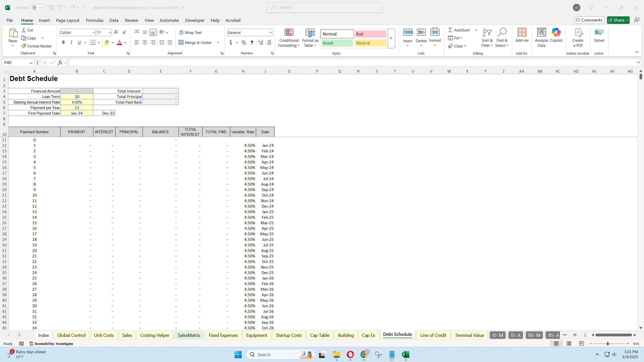This screenshot has height=362, width=644.
Task: Open the Number Format dropdown
Action: point(270,32)
